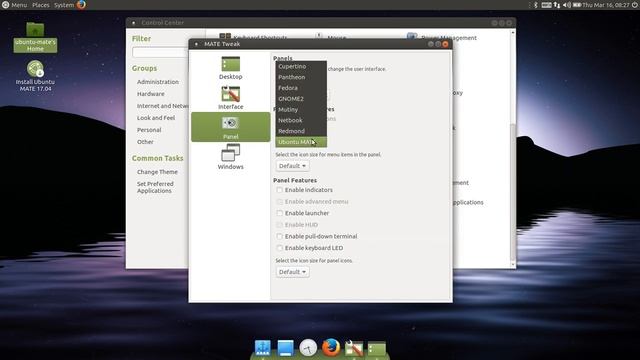Minimize the MATE Tweak window
640x360 pixels.
pos(431,44)
